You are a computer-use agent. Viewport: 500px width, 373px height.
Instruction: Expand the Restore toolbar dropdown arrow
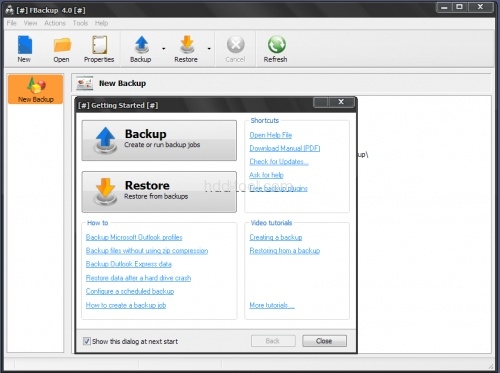[x=209, y=49]
